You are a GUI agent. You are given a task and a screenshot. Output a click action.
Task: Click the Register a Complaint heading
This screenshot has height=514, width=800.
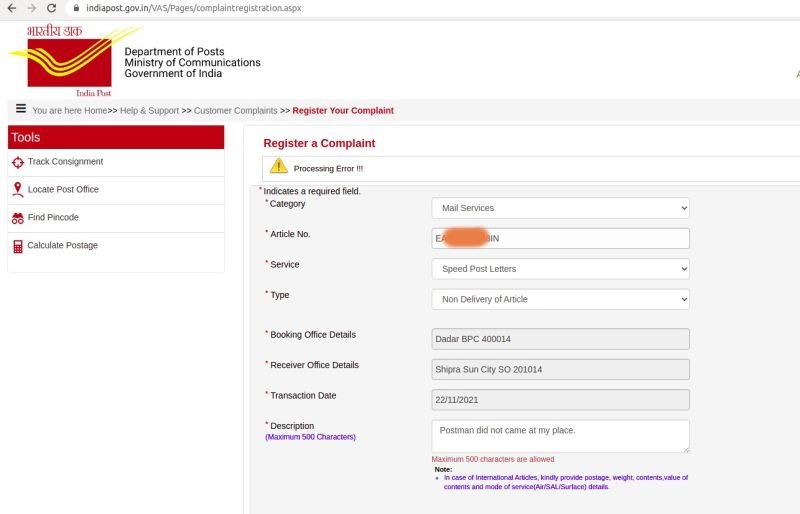[319, 143]
